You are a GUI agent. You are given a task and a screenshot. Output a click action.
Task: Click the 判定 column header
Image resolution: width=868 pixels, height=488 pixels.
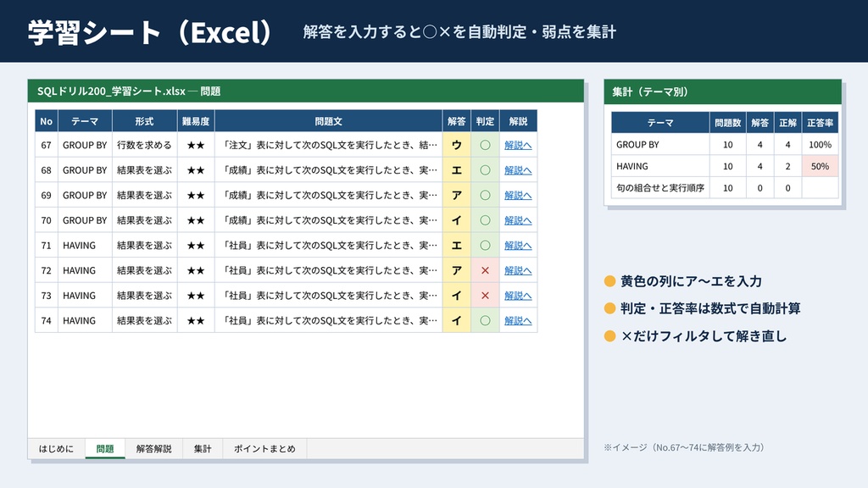click(x=485, y=121)
